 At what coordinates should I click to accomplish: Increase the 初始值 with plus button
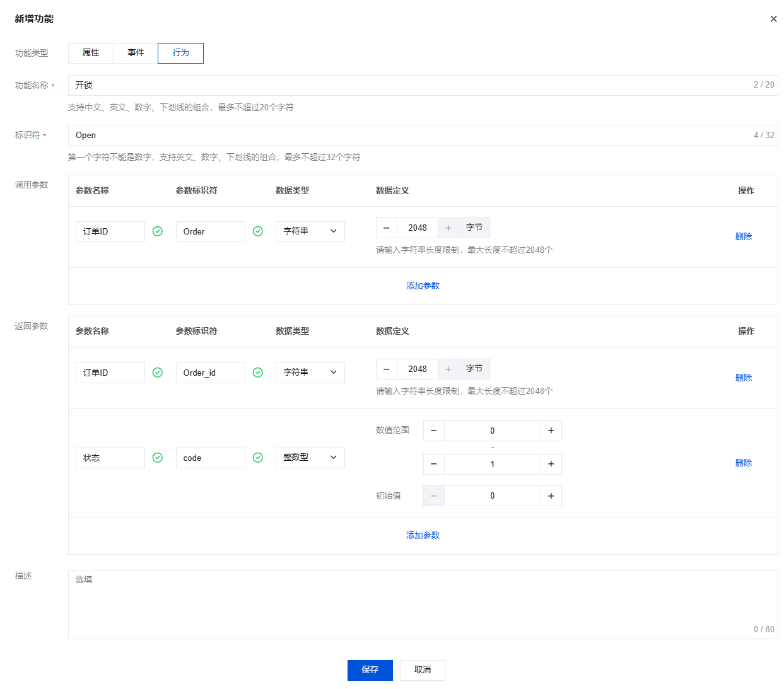click(551, 496)
